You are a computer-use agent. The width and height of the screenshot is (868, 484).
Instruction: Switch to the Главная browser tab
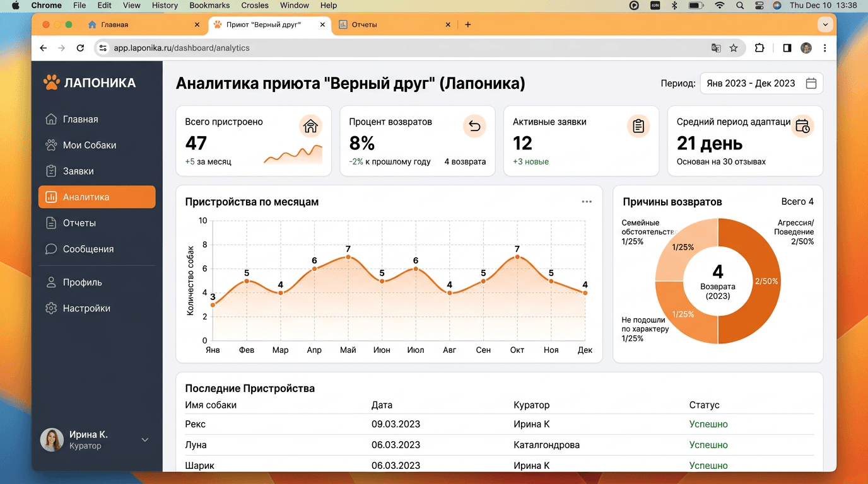coord(144,25)
